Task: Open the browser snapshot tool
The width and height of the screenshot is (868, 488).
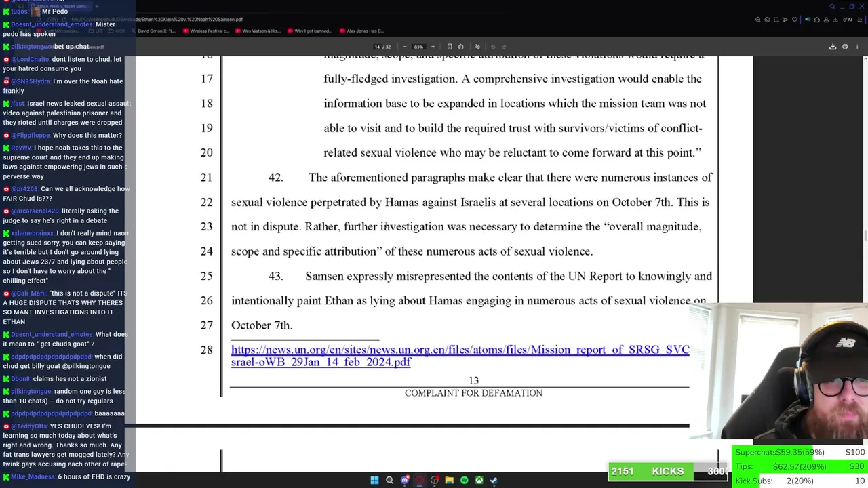Action: (776, 20)
